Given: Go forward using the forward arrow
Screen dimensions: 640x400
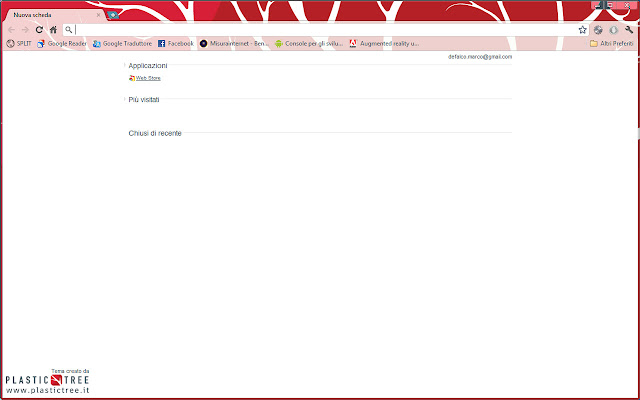Looking at the screenshot, I should [x=25, y=30].
